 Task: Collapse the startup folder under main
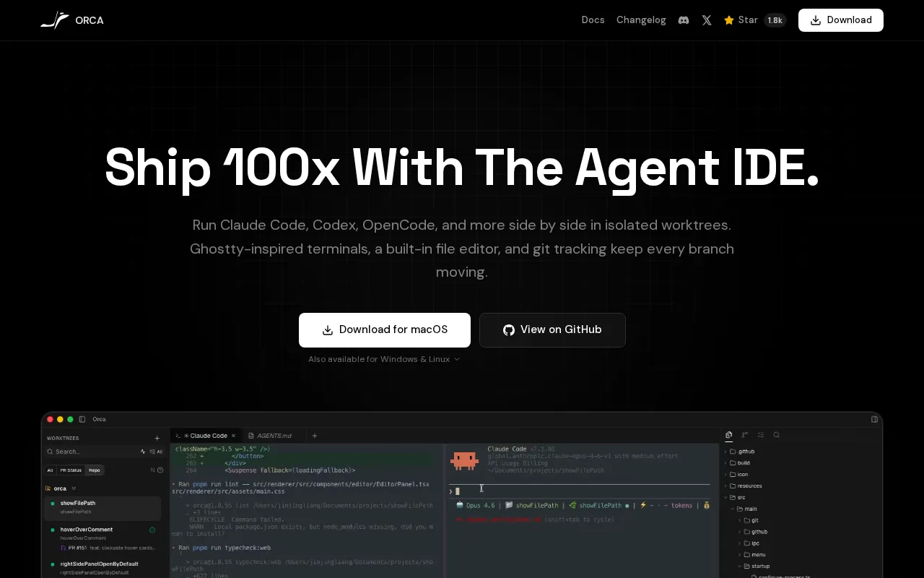pos(755,566)
